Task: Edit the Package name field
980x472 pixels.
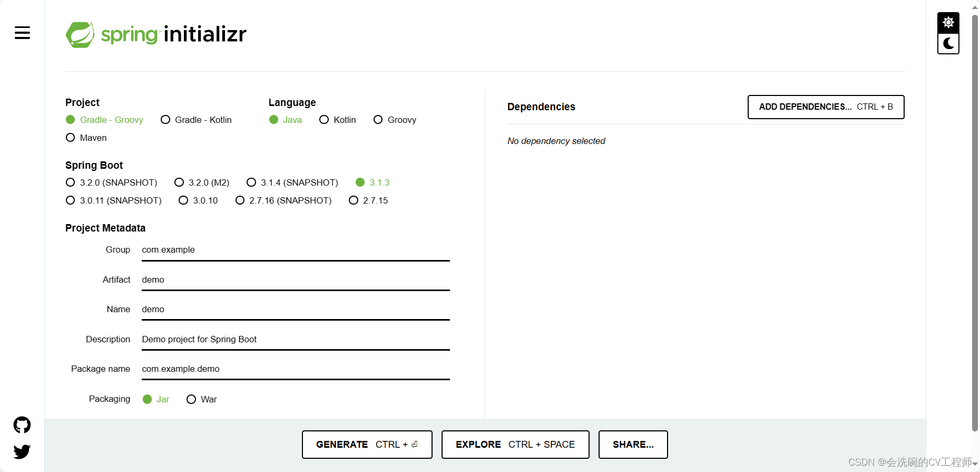Action: 296,369
